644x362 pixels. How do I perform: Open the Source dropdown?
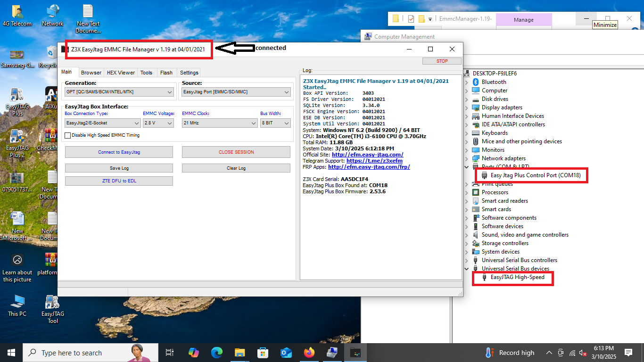[236, 92]
